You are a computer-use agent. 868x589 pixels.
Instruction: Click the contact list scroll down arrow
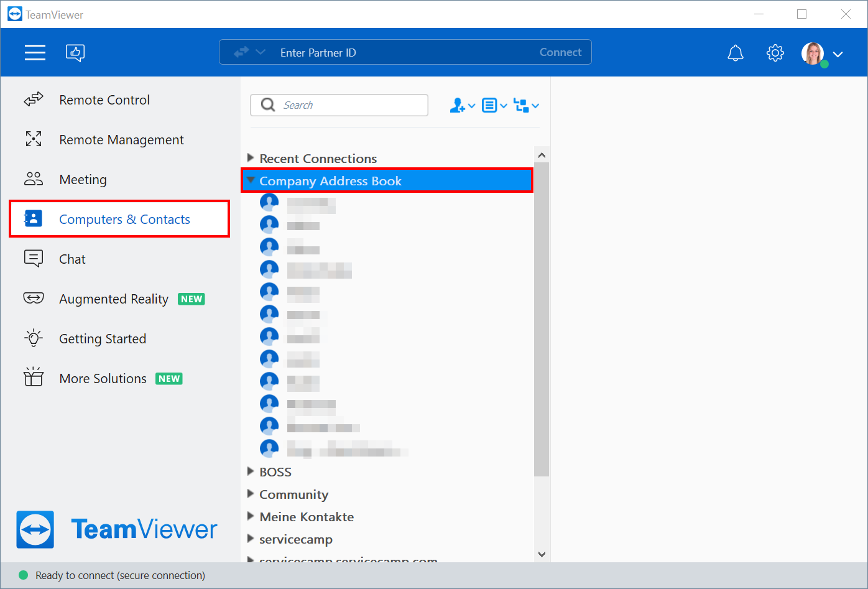pos(542,554)
